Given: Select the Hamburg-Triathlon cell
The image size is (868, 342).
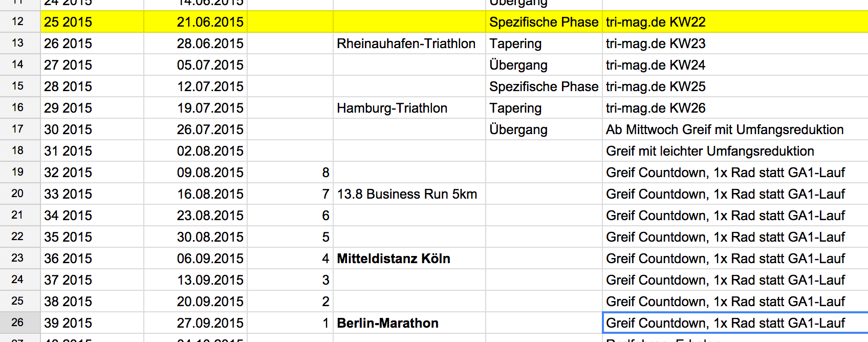Looking at the screenshot, I should (x=392, y=108).
